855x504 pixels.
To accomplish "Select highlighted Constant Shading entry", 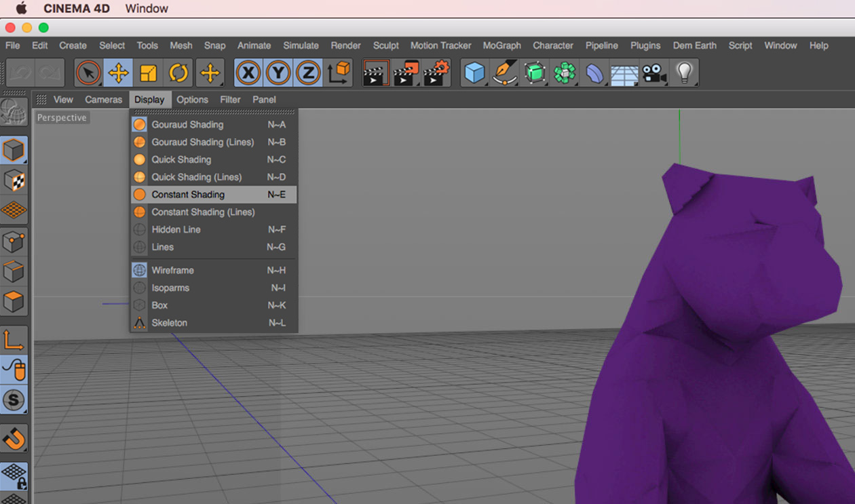I will (x=214, y=195).
